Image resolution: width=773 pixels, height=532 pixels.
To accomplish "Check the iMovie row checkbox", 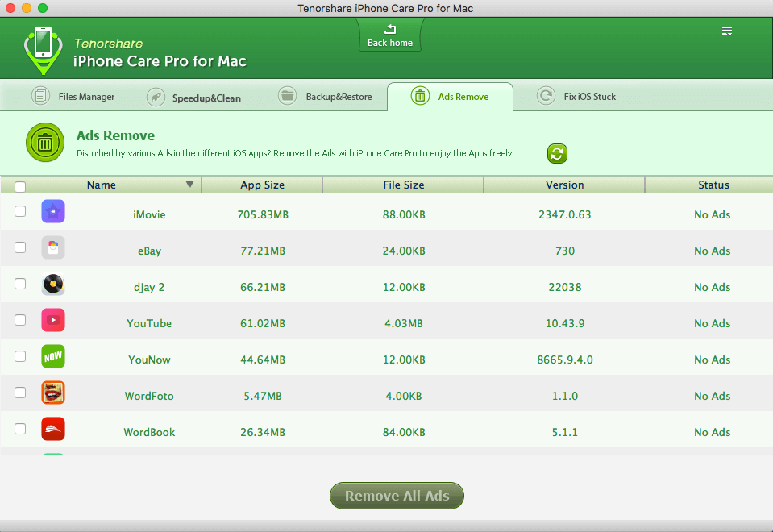I will [20, 211].
